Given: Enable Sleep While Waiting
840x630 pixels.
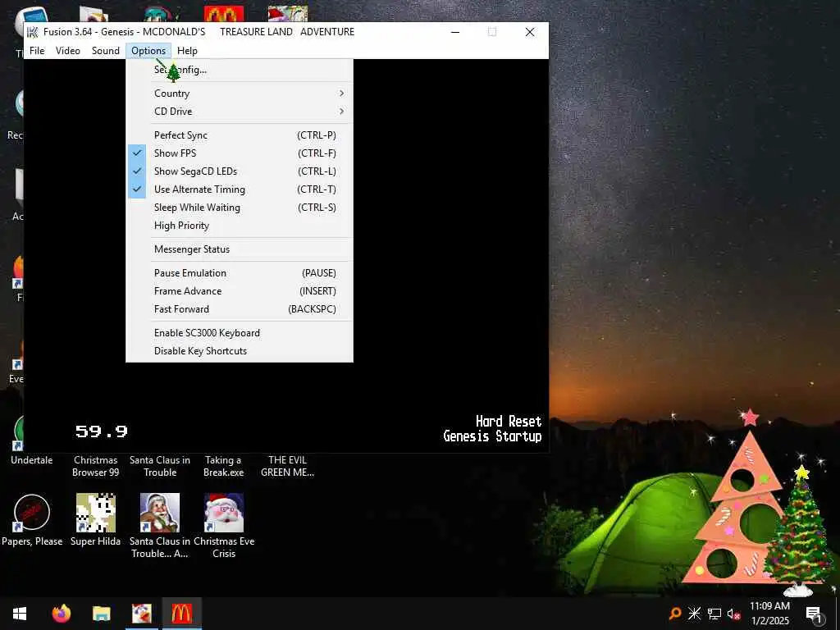Looking at the screenshot, I should pos(240,208).
